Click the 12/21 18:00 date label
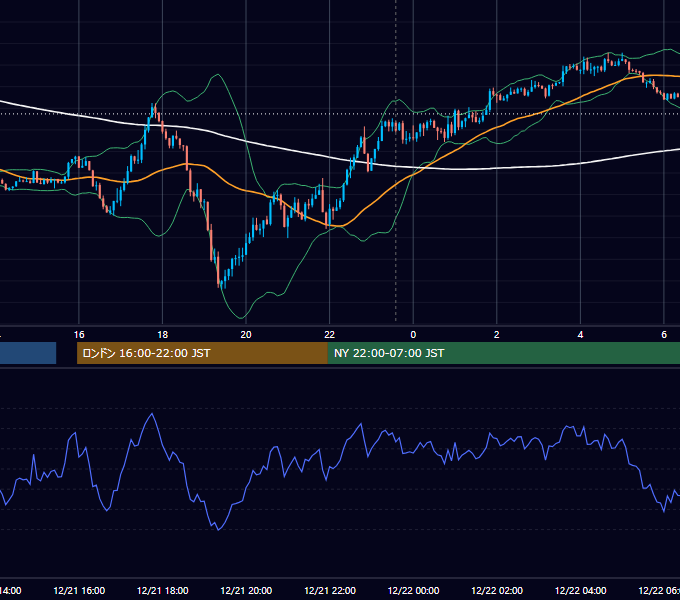Image resolution: width=680 pixels, height=600 pixels. 163,591
